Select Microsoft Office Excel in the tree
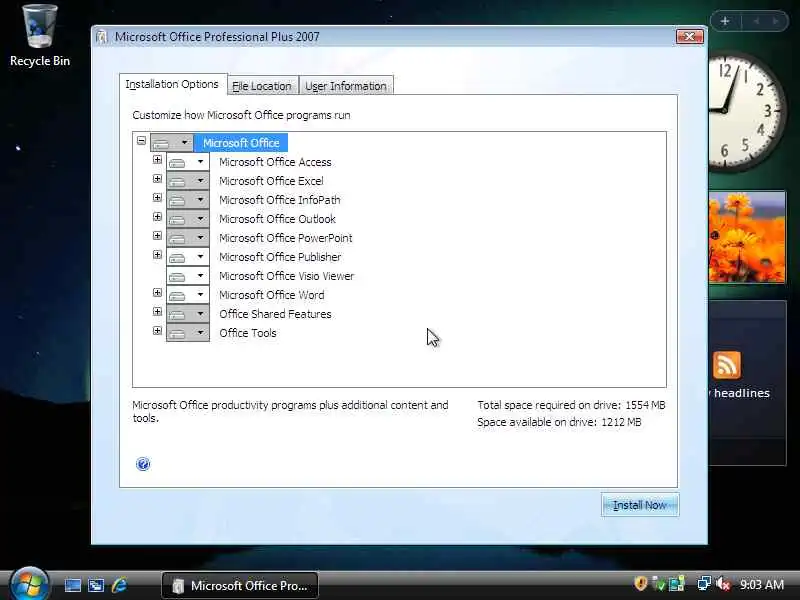Screen dimensions: 800x600 [x=271, y=181]
